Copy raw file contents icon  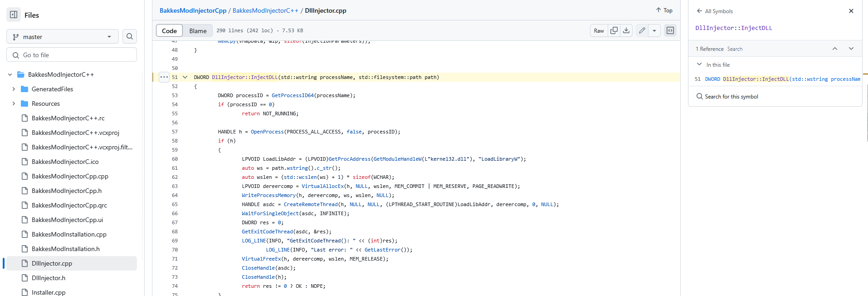[x=614, y=30]
